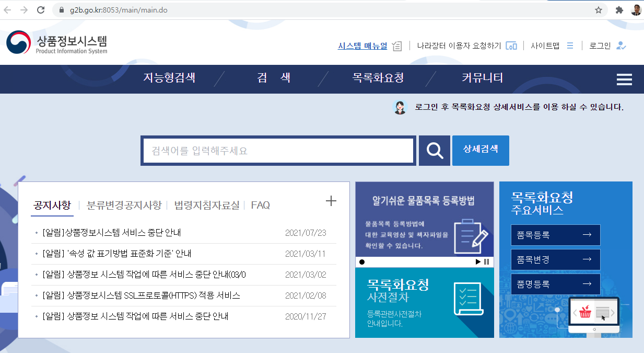Open the 사이트맵 link
The width and height of the screenshot is (644, 353).
(545, 46)
